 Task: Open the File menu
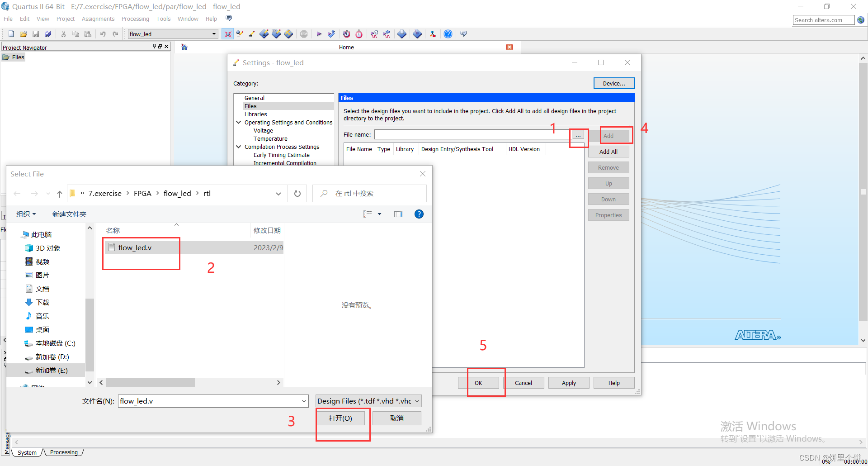(8, 19)
